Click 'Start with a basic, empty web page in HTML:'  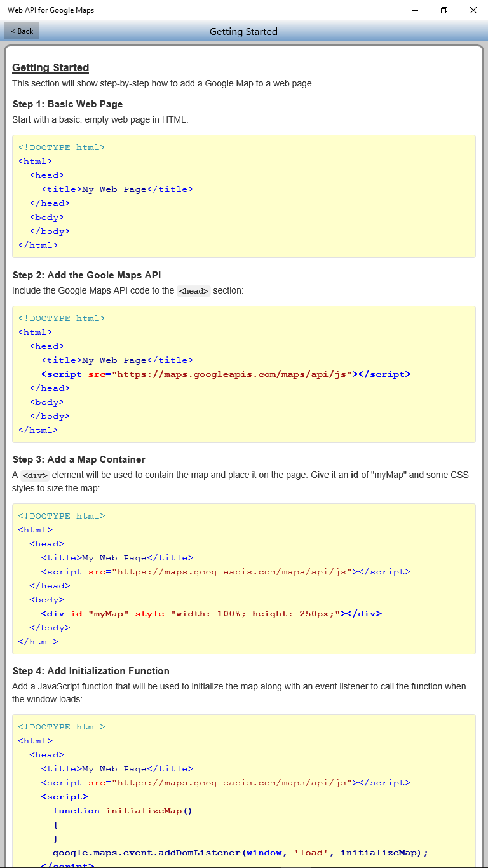[x=100, y=119]
